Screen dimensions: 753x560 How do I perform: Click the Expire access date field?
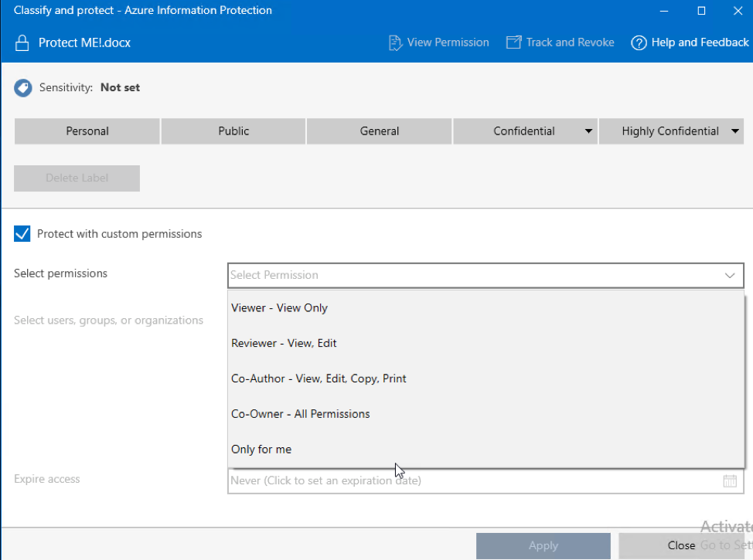pos(486,480)
